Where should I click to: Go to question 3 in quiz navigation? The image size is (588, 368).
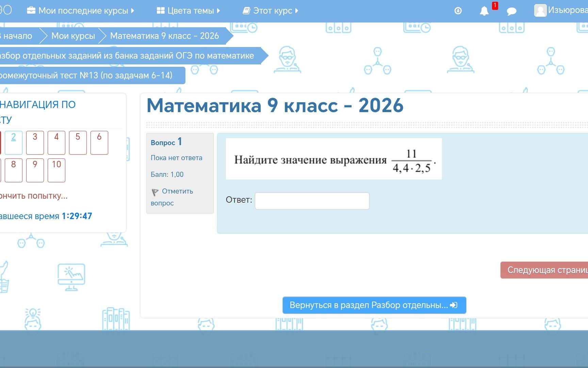coord(35,142)
